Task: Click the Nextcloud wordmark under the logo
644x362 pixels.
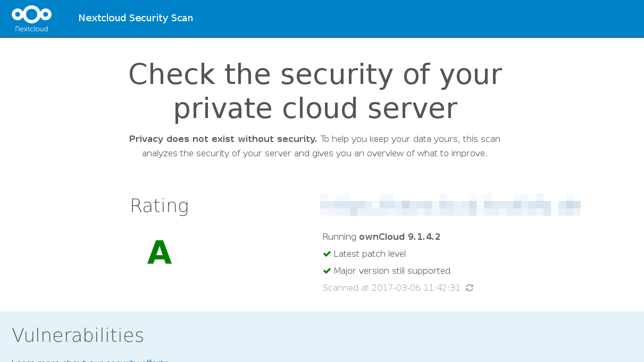Action: pos(32,29)
